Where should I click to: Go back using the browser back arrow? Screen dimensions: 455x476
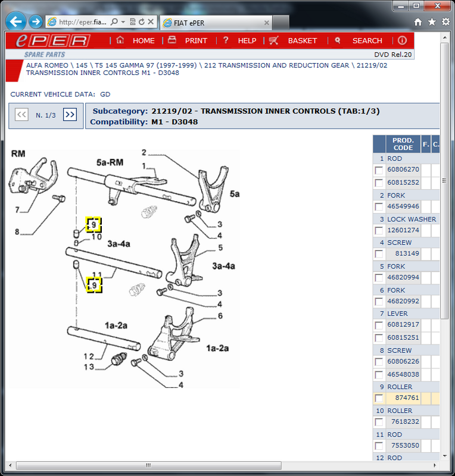pos(15,21)
